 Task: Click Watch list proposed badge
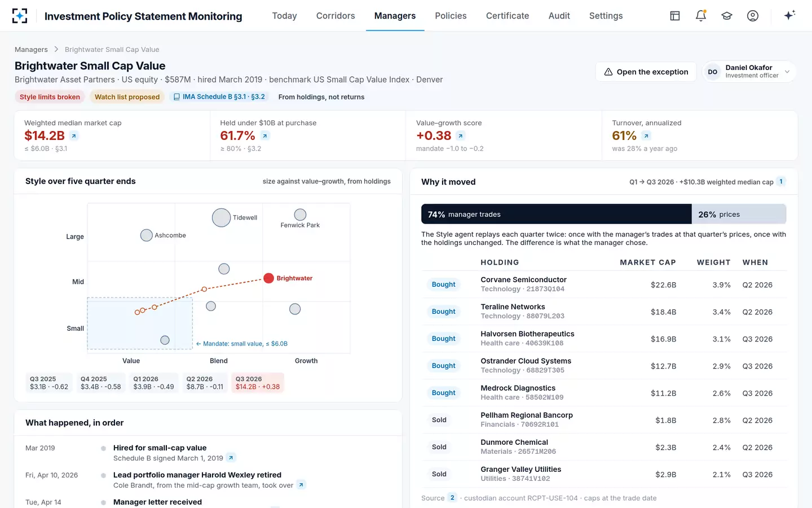coord(127,97)
